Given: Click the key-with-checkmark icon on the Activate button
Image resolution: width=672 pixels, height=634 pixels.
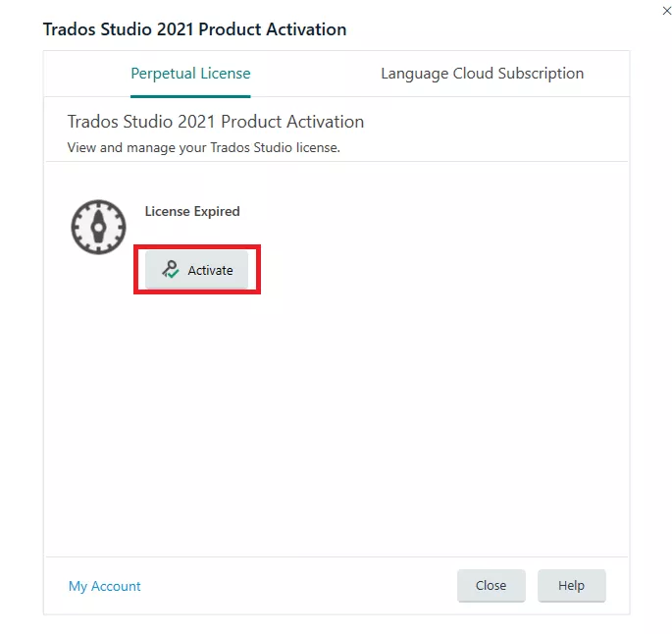Looking at the screenshot, I should (x=170, y=270).
